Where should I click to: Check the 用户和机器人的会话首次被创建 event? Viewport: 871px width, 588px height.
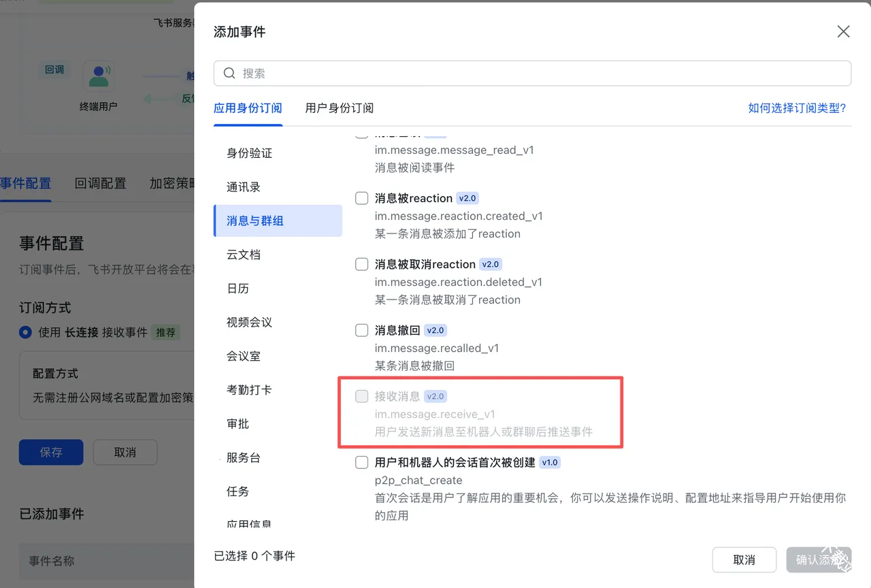click(361, 462)
